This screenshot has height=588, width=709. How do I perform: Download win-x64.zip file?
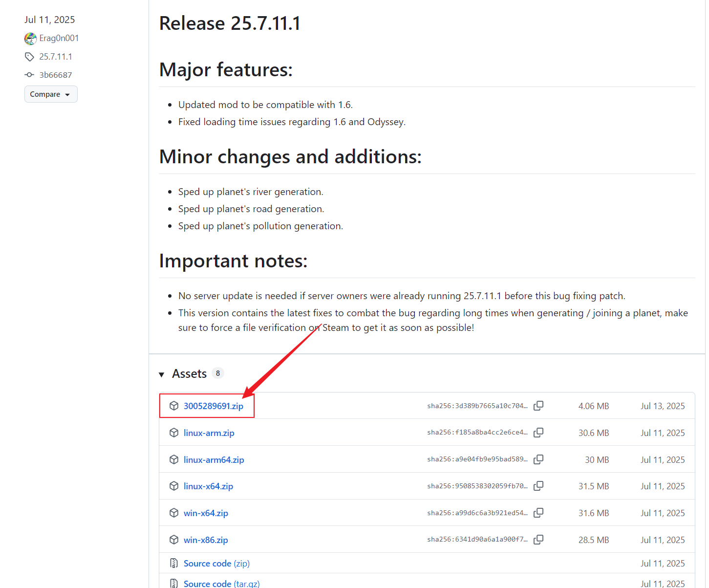[x=206, y=513]
